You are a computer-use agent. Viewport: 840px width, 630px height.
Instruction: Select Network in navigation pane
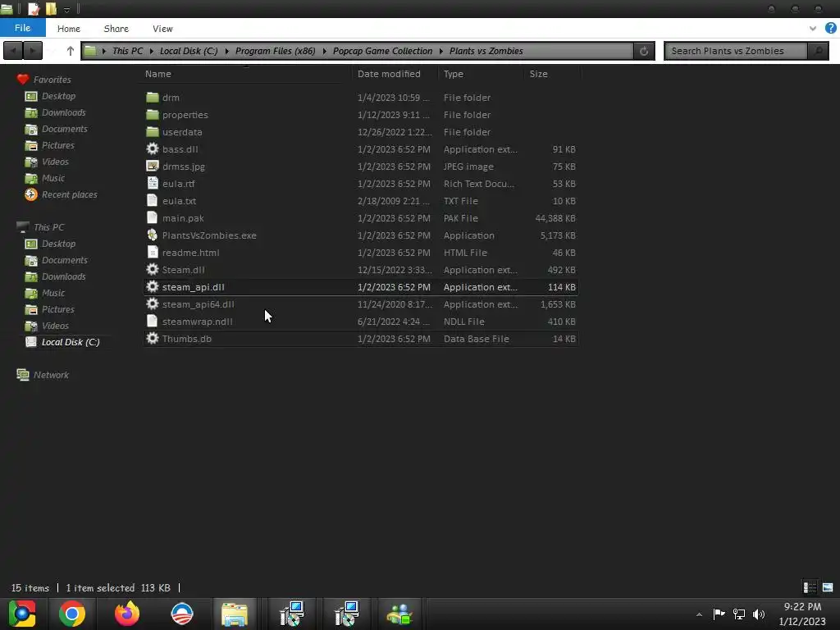click(51, 375)
